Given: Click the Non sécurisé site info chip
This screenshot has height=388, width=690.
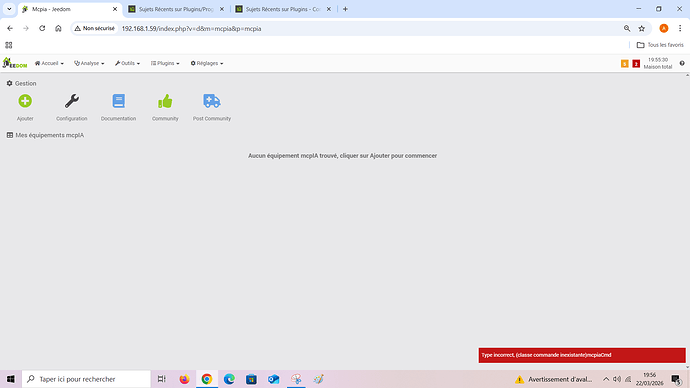Looking at the screenshot, I should click(x=95, y=28).
